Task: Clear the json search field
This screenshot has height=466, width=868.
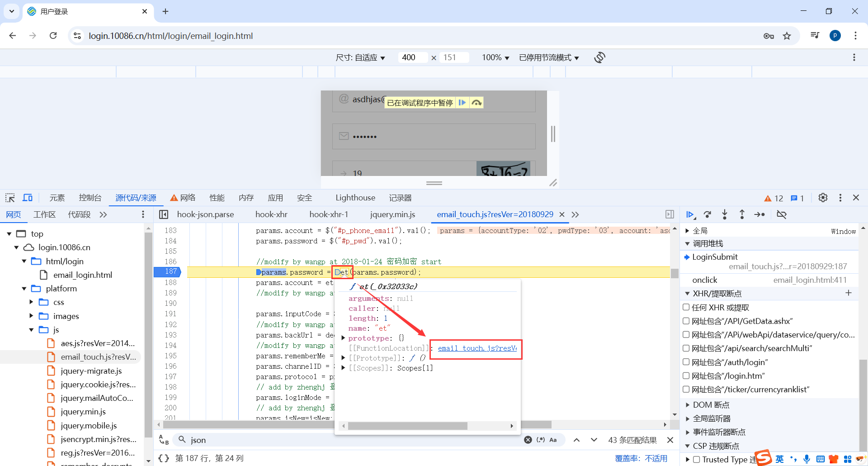Action: (528, 440)
